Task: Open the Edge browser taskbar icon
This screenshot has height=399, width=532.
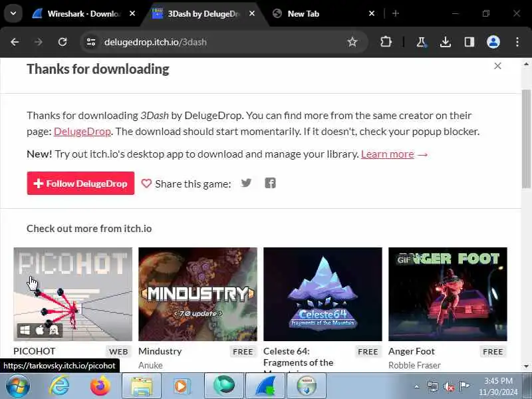Action: [224, 386]
